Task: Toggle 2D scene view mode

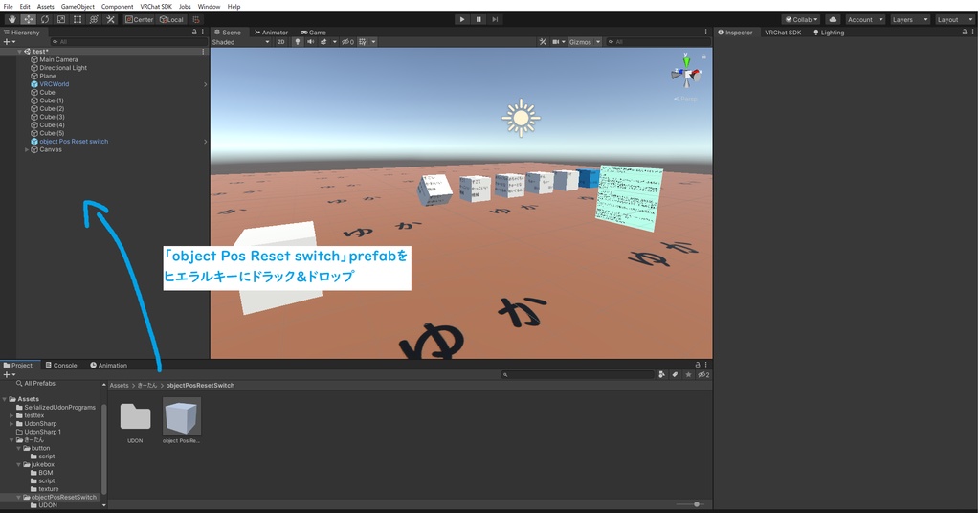Action: [x=280, y=42]
